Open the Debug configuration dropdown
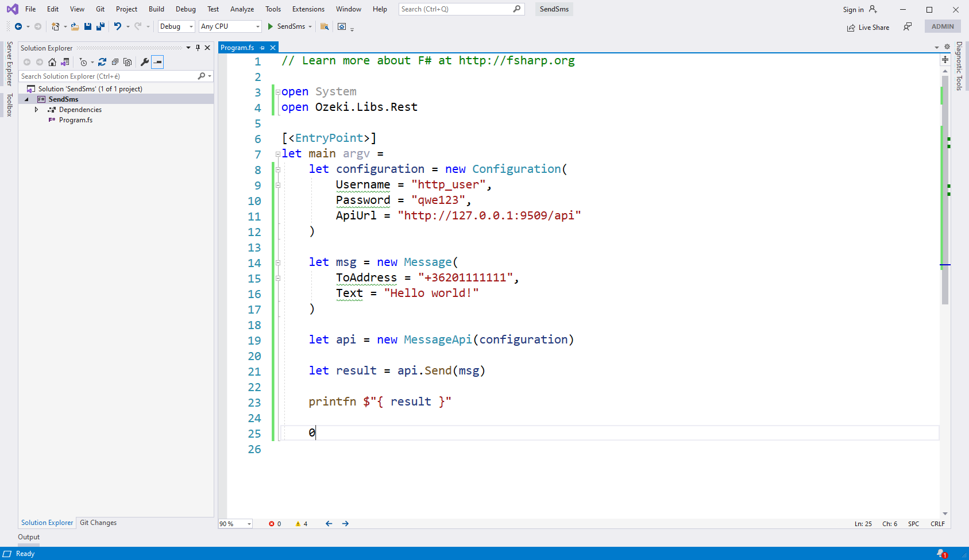This screenshot has width=969, height=560. 190,26
